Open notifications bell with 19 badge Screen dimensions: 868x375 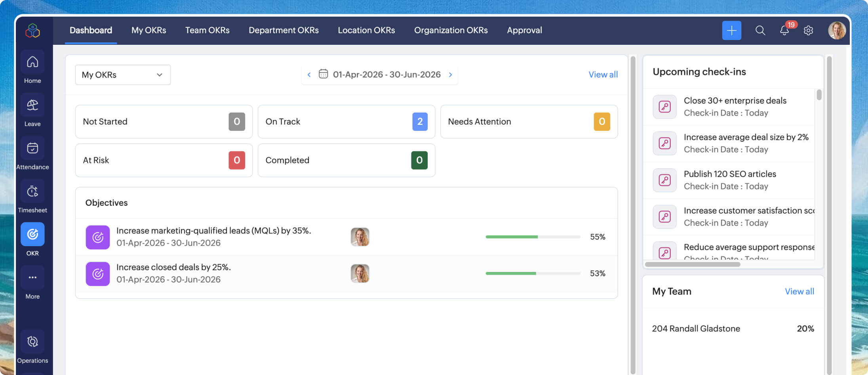tap(785, 30)
